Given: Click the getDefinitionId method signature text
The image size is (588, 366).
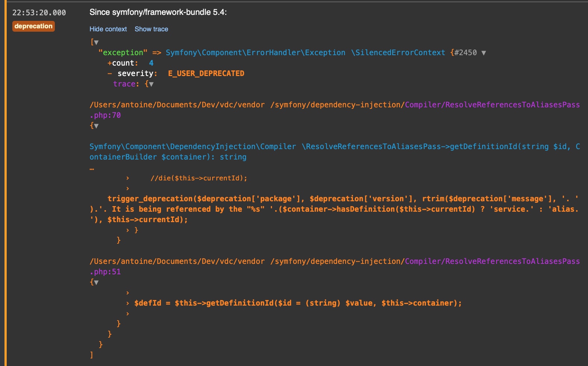Looking at the screenshot, I should click(x=335, y=152).
